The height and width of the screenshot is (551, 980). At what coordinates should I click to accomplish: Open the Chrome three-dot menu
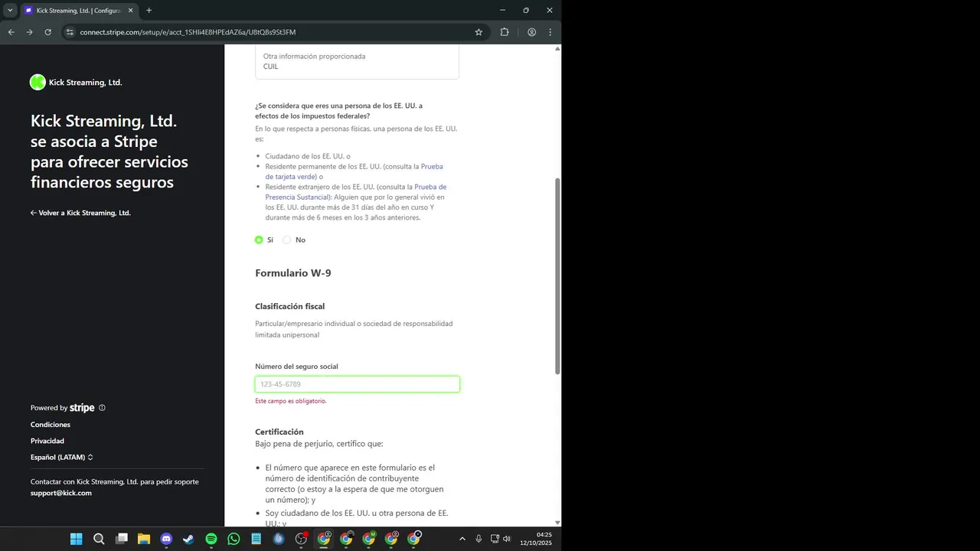550,32
